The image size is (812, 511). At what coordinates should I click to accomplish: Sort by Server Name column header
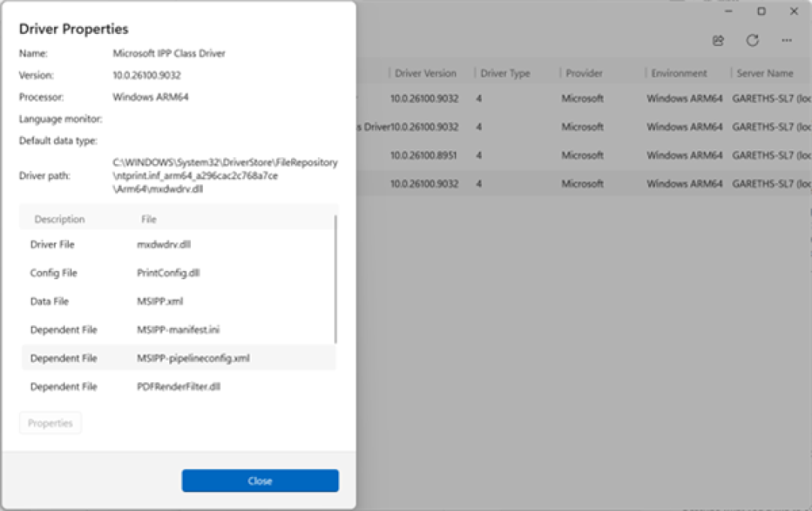pos(765,73)
